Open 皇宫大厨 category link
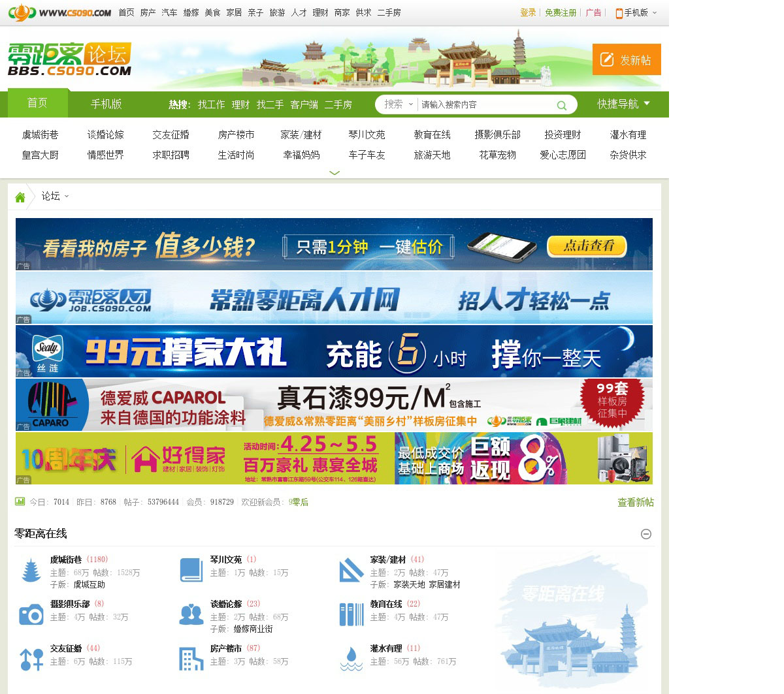The width and height of the screenshot is (784, 694). (41, 155)
